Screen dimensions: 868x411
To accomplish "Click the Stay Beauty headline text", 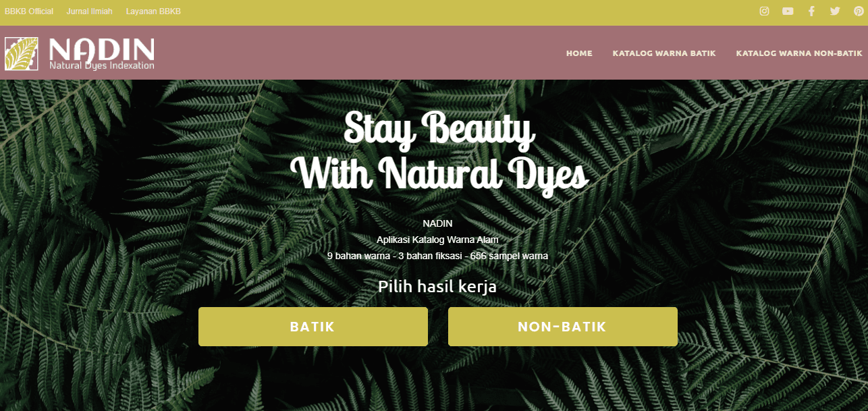I will pyautogui.click(x=439, y=130).
